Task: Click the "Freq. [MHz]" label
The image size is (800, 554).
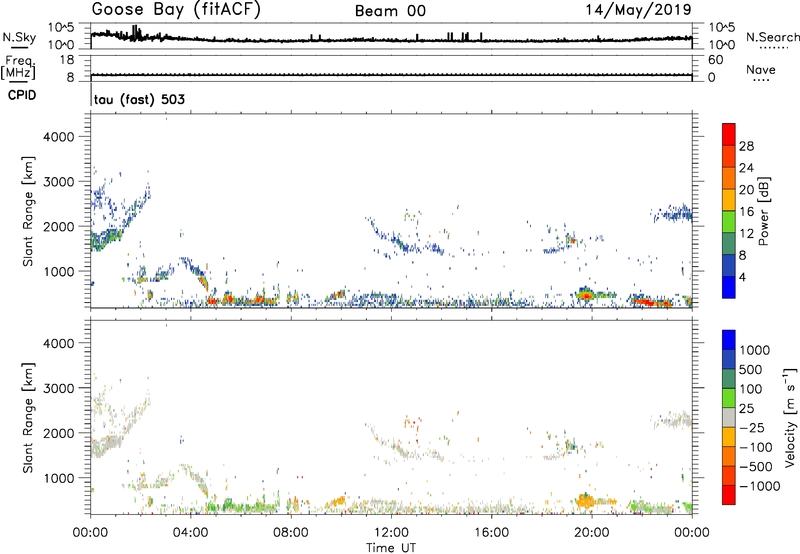Action: (x=18, y=67)
